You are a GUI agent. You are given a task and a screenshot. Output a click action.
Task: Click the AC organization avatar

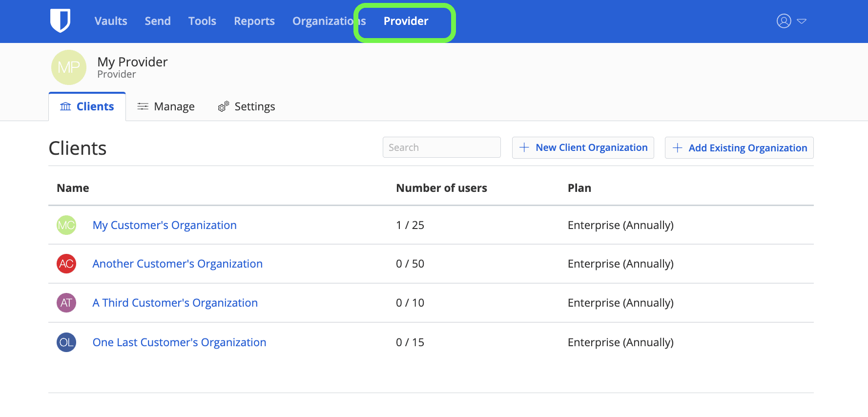pyautogui.click(x=66, y=264)
